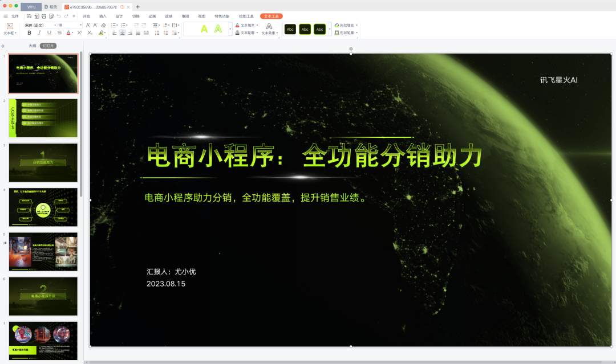Toggle bold formatting

pyautogui.click(x=29, y=32)
